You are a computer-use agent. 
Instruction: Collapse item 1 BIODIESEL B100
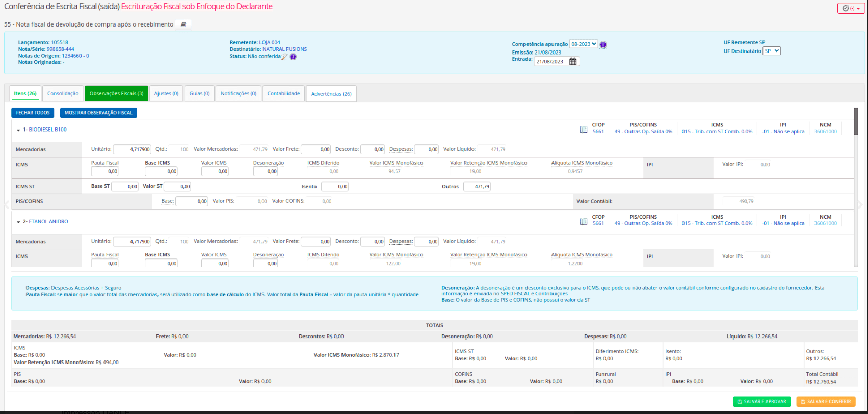[18, 130]
